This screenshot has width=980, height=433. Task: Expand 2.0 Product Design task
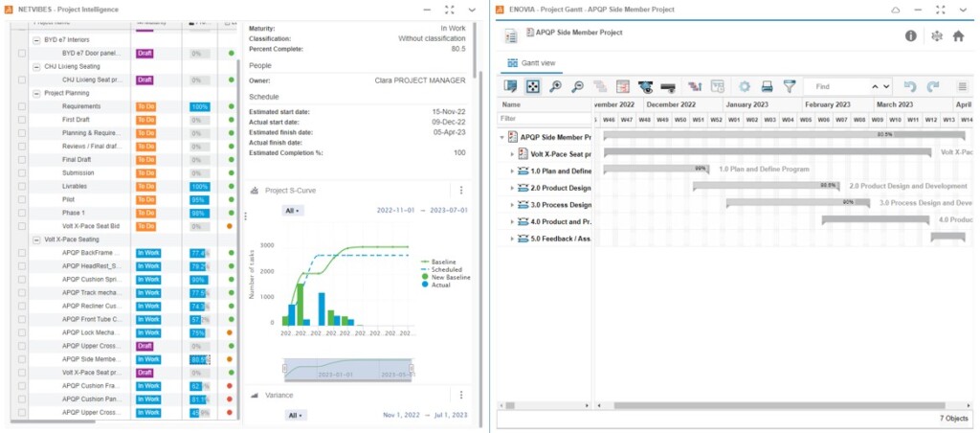pyautogui.click(x=513, y=188)
